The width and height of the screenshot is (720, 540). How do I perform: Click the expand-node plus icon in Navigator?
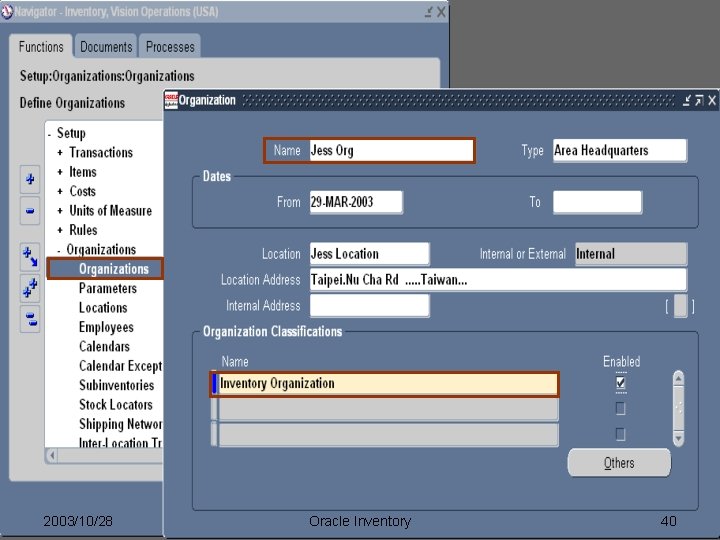pos(30,179)
